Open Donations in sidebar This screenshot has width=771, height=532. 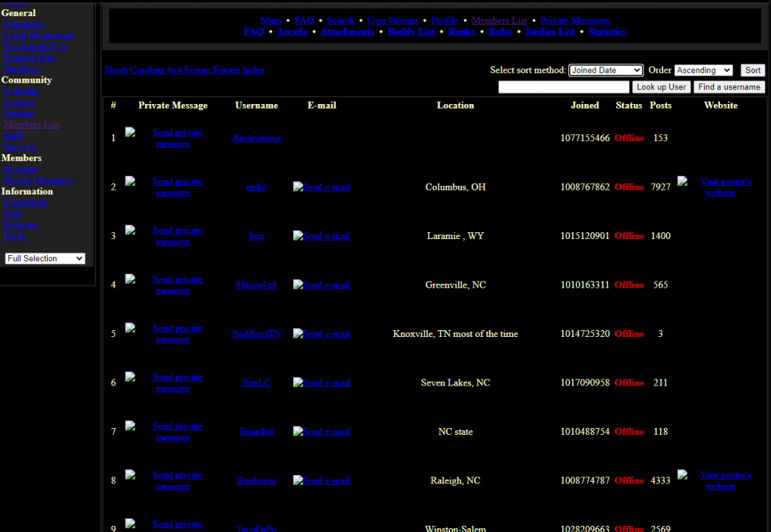coord(24,24)
